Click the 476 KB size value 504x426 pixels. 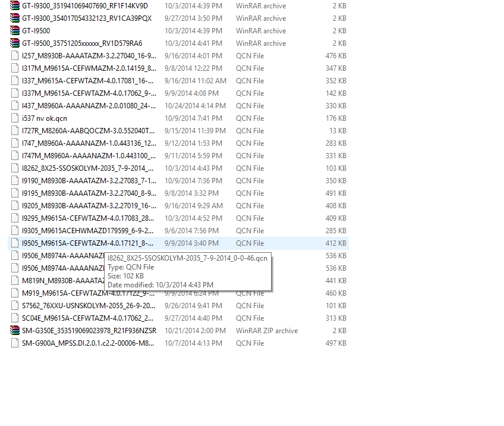click(336, 56)
